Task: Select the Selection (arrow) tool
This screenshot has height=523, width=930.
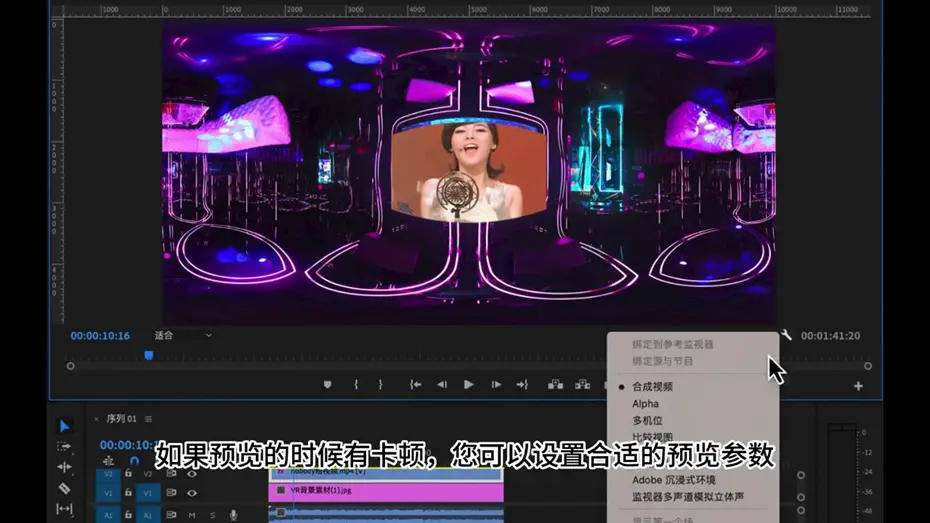Action: 65,426
